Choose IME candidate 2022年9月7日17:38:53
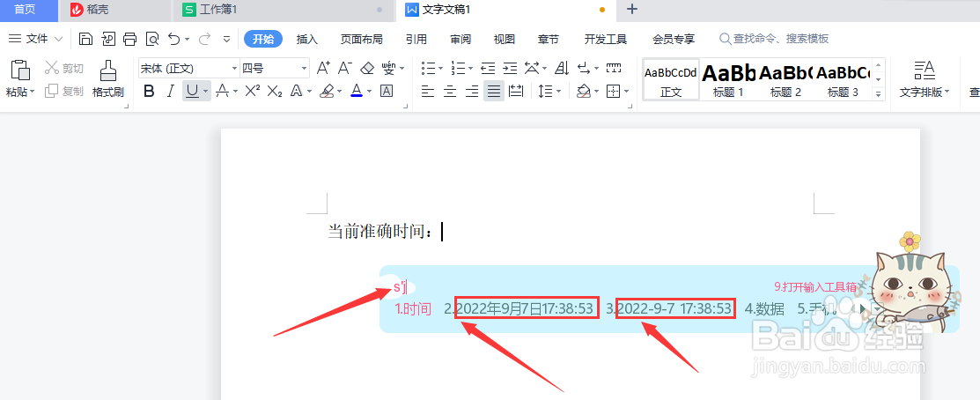Image resolution: width=980 pixels, height=400 pixels. point(527,308)
